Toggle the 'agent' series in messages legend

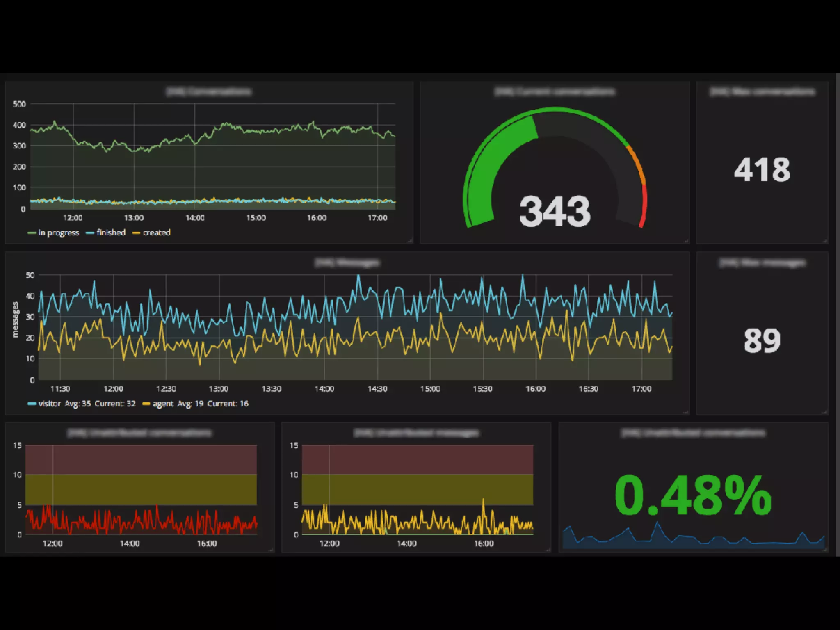coord(163,404)
